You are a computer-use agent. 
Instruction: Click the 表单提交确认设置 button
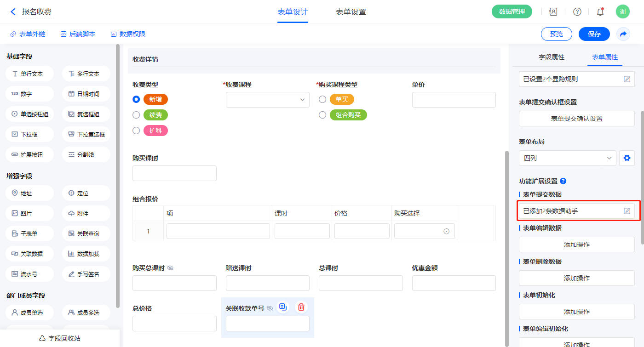576,119
